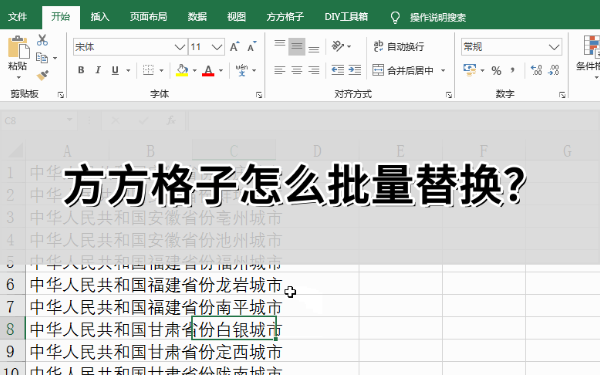Image resolution: width=600 pixels, height=375 pixels.
Task: Click the Paste (粘贴) icon
Action: pos(18,48)
